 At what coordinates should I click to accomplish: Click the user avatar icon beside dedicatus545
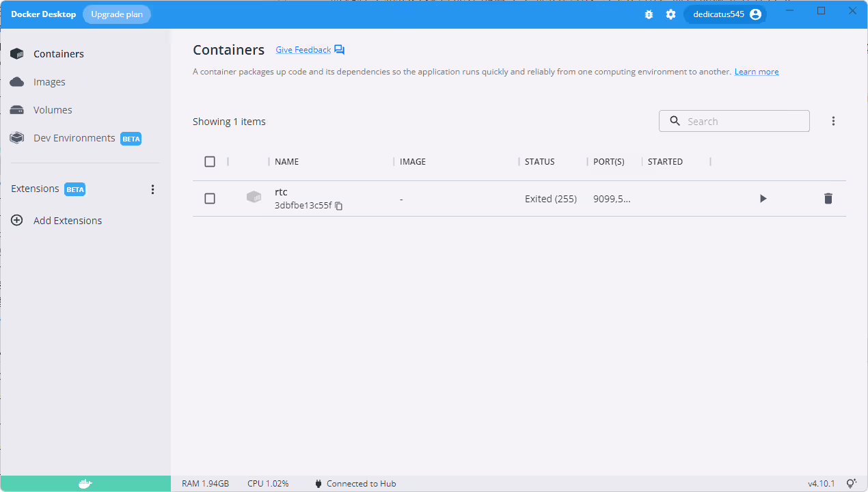755,14
